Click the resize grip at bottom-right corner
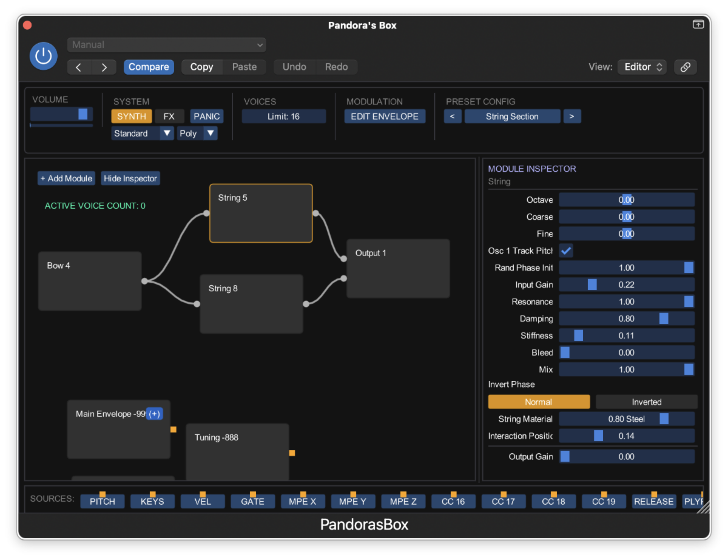This screenshot has height=560, width=728. point(703,507)
